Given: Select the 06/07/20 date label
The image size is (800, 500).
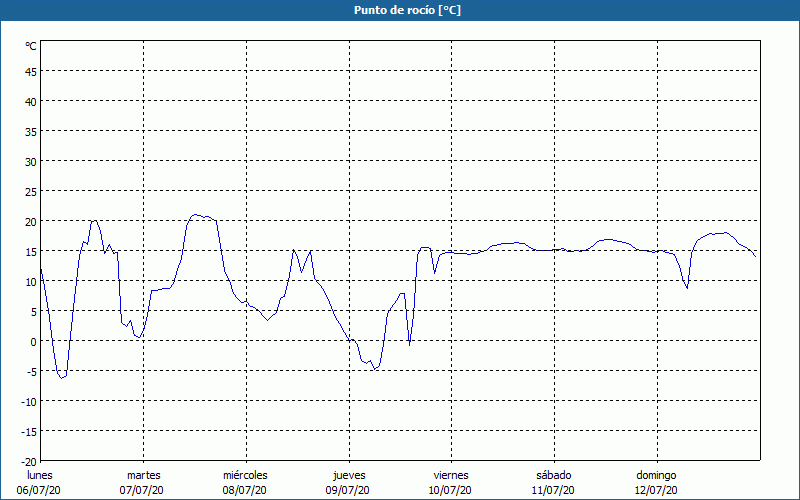Looking at the screenshot, I should [x=39, y=490].
